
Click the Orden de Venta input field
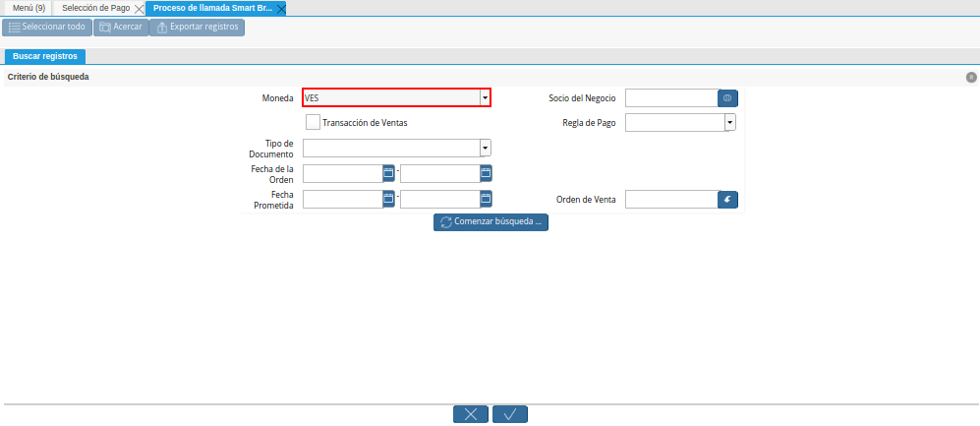coord(671,200)
